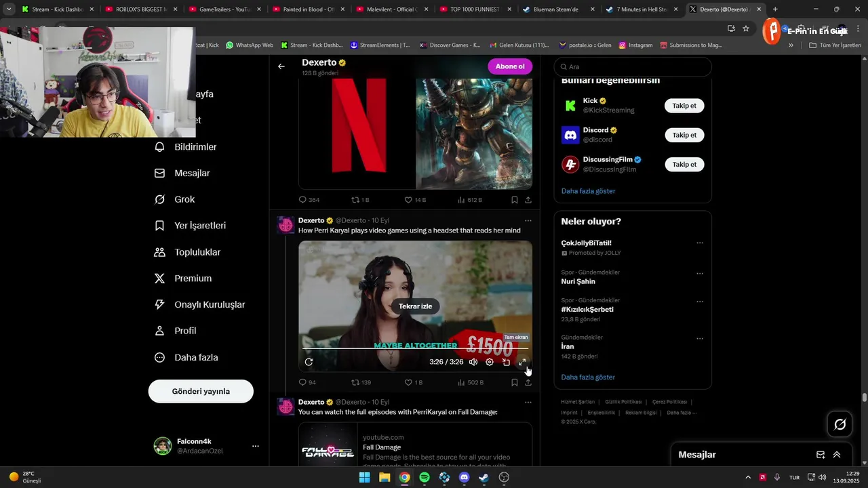
Task: Open Topluluklar communities in the sidebar
Action: coord(188,252)
